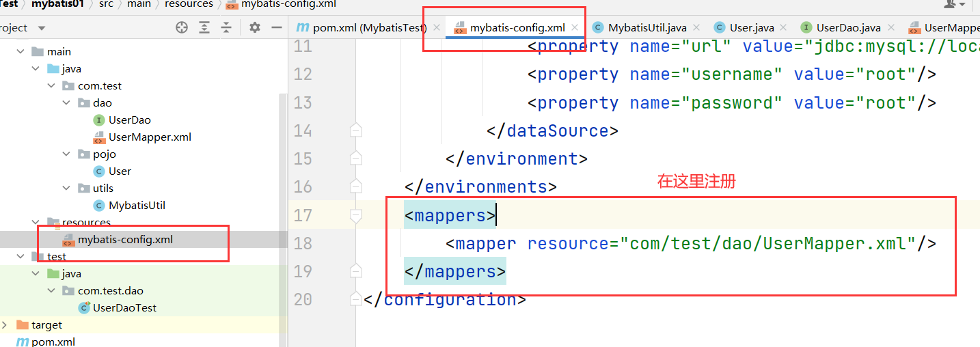Image resolution: width=980 pixels, height=347 pixels.
Task: Click the Expand All toolbar icon
Action: pyautogui.click(x=204, y=27)
